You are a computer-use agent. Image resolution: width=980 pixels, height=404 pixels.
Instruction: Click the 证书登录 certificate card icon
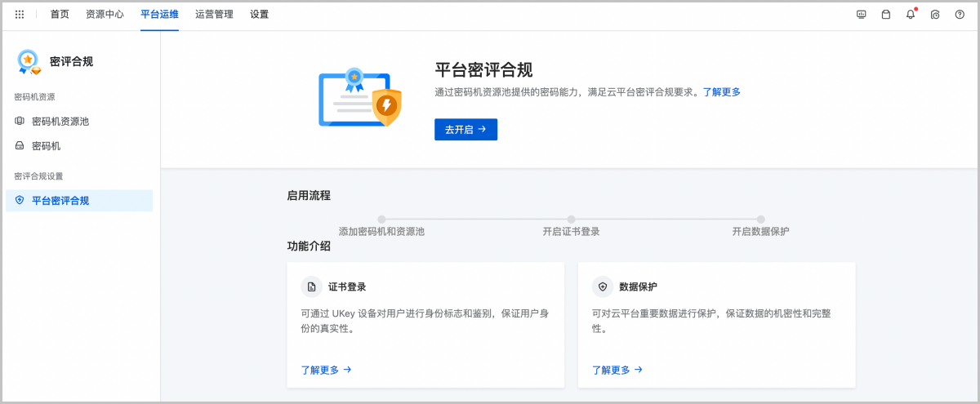coord(311,286)
